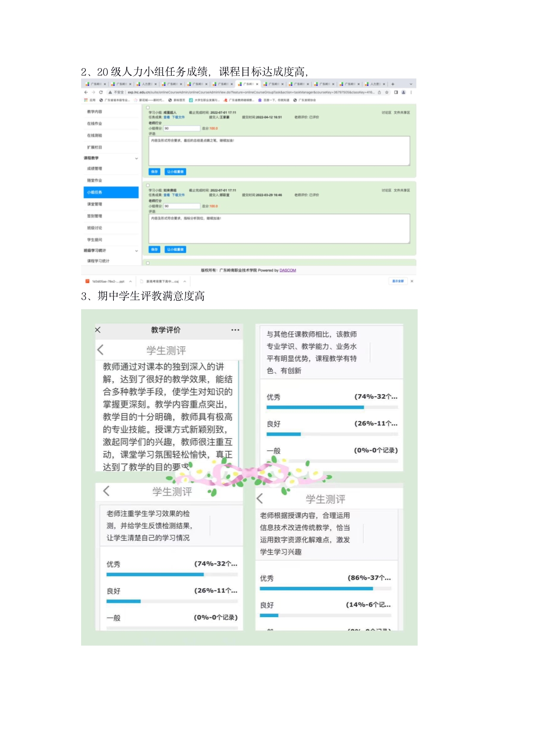Viewport: 535px width, 756px height.
Task: Close the 教学评价 screen with X
Action: 98,330
